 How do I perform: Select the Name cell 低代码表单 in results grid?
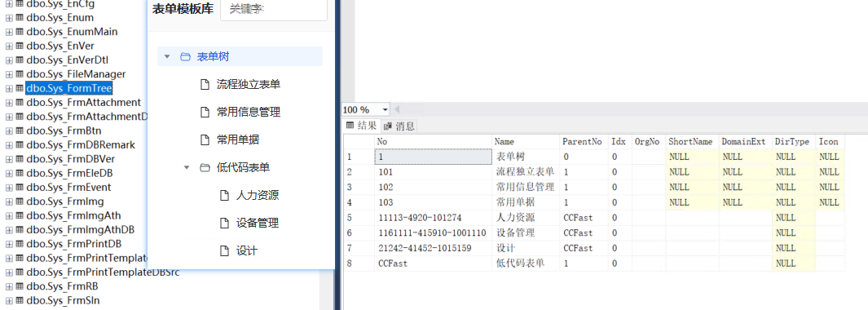(x=526, y=263)
